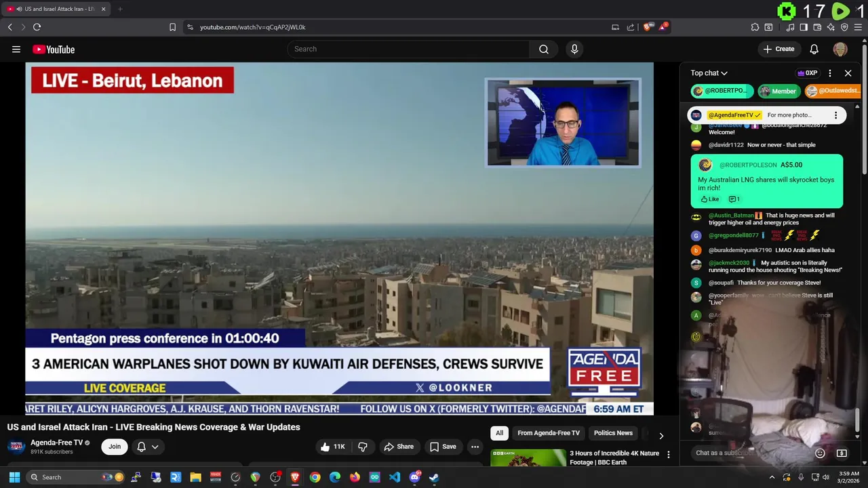This screenshot has height=488, width=868.
Task: Open Visual Studio Code from the taskbar
Action: point(395,477)
